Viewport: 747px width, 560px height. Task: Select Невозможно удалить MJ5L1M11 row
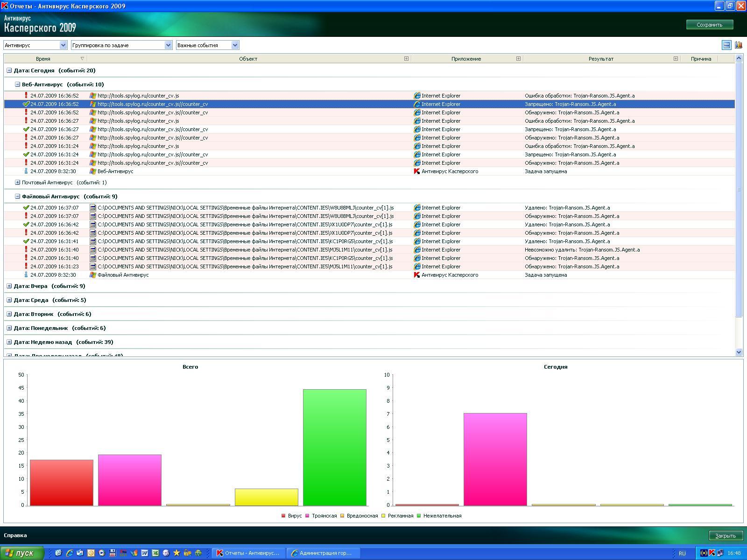(x=369, y=250)
